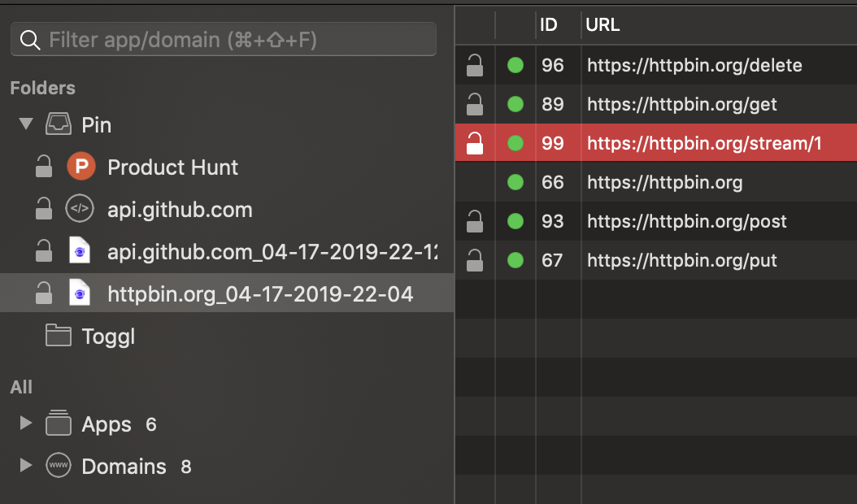Click the httpbin.org_04-17-2019-22-04 session file icon
The height and width of the screenshot is (504, 857).
click(x=80, y=293)
